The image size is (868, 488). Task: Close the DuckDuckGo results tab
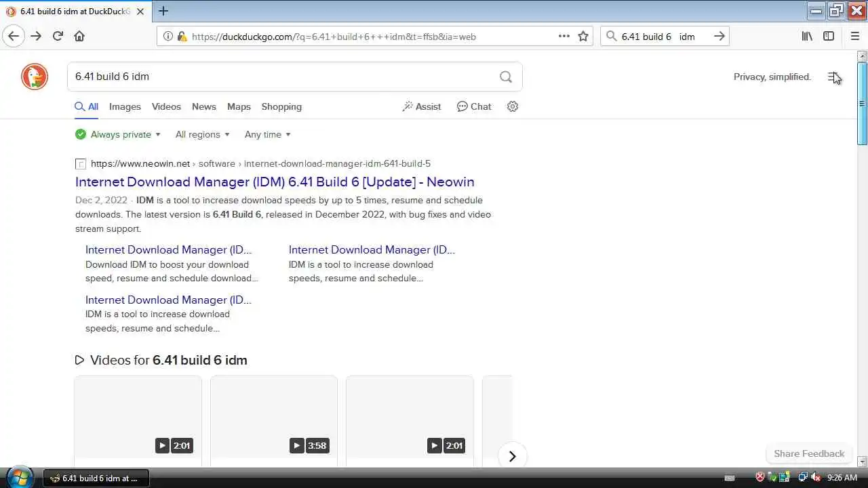140,12
